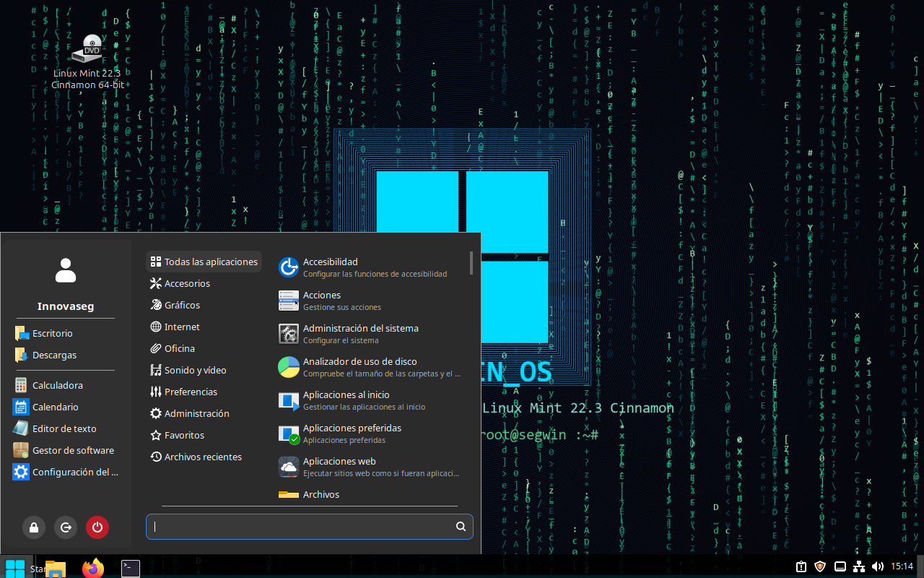
Task: Open the wired network tray icon
Action: click(859, 566)
